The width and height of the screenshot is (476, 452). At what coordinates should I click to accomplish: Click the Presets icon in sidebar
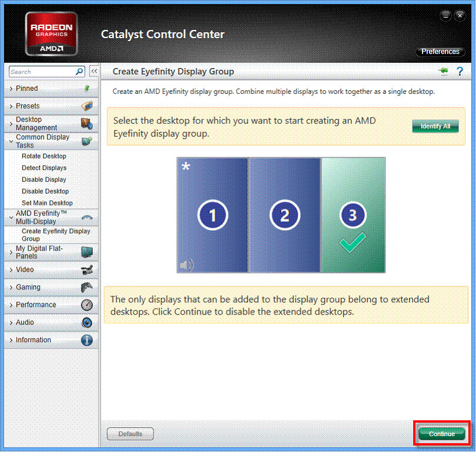coord(87,106)
